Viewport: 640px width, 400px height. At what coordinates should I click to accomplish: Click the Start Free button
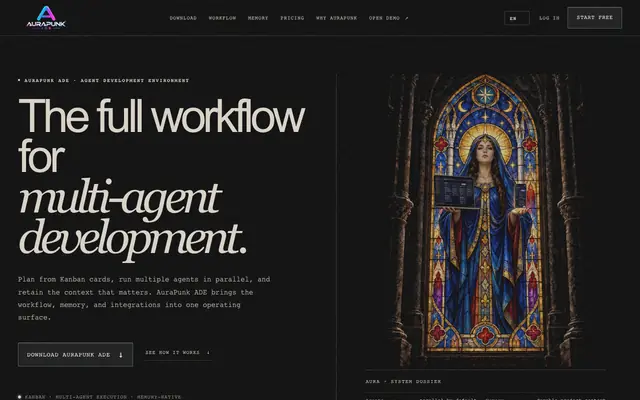594,18
